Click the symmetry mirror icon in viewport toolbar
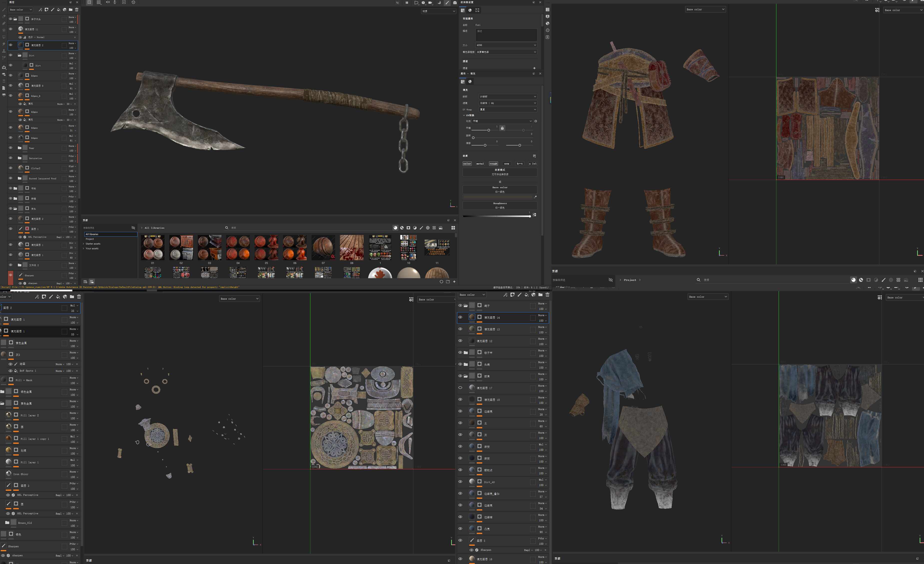The height and width of the screenshot is (564, 924). point(108,2)
